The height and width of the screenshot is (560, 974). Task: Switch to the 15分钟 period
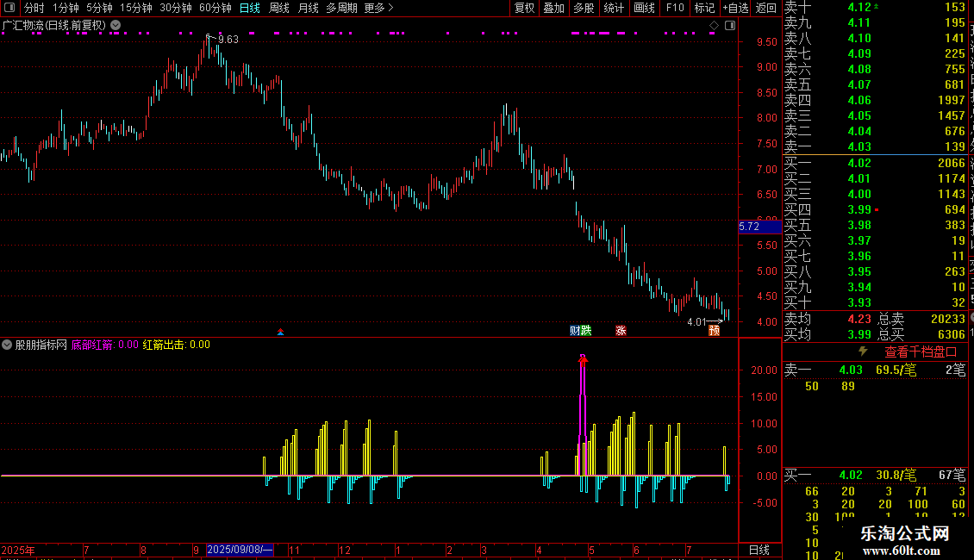[135, 8]
